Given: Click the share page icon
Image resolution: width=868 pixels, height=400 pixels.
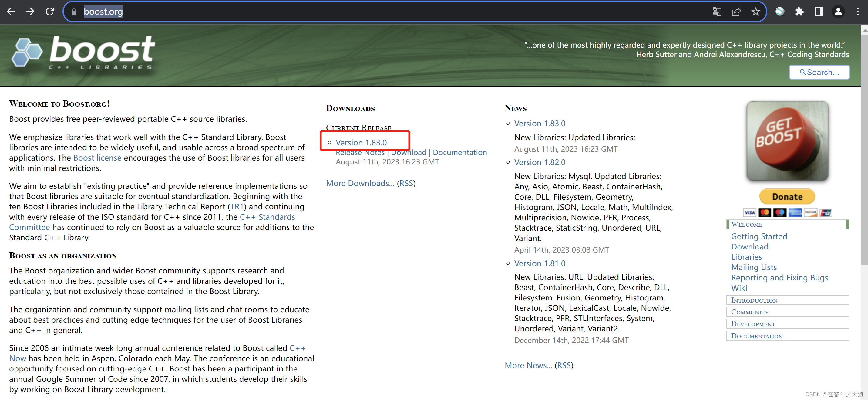Looking at the screenshot, I should click(x=736, y=12).
